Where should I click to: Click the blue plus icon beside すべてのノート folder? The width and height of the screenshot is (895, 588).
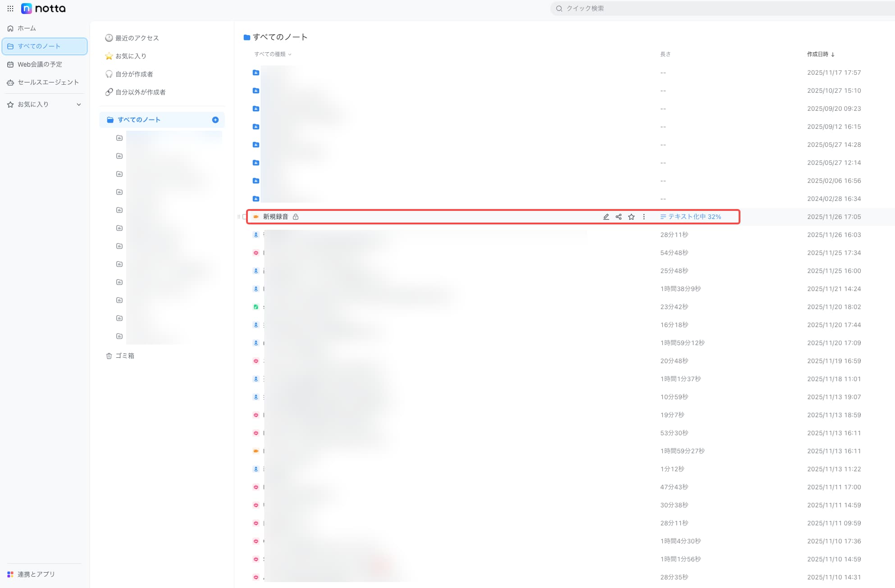[215, 120]
